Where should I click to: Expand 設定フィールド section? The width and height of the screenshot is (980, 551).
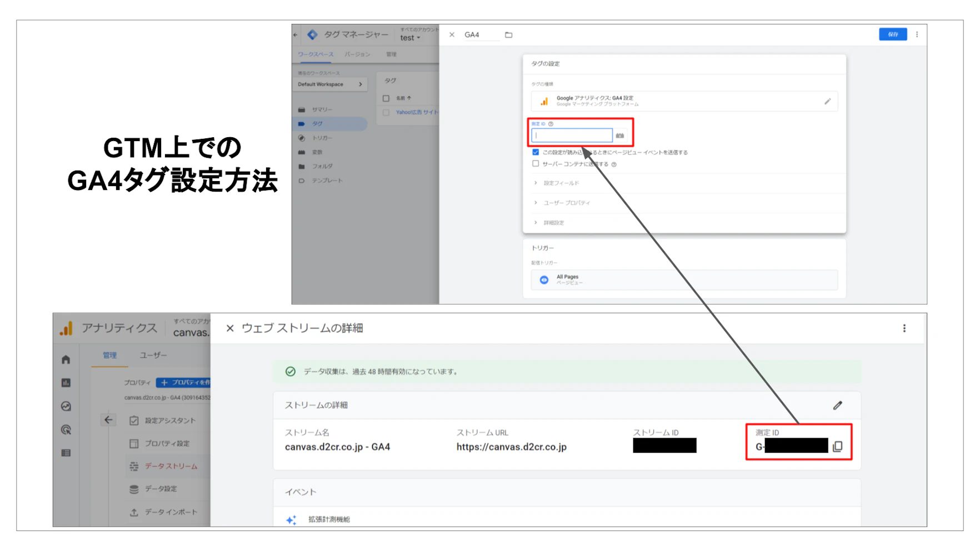click(560, 183)
